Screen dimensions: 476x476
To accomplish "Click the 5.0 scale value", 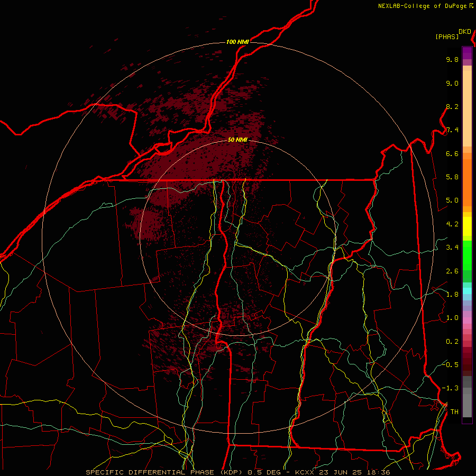I will coord(452,200).
